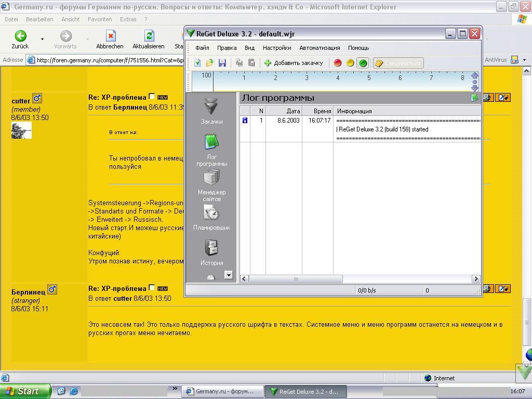532x399 pixels.
Task: Click the AntiVirus icon in the IE toolbar
Action: (x=514, y=60)
